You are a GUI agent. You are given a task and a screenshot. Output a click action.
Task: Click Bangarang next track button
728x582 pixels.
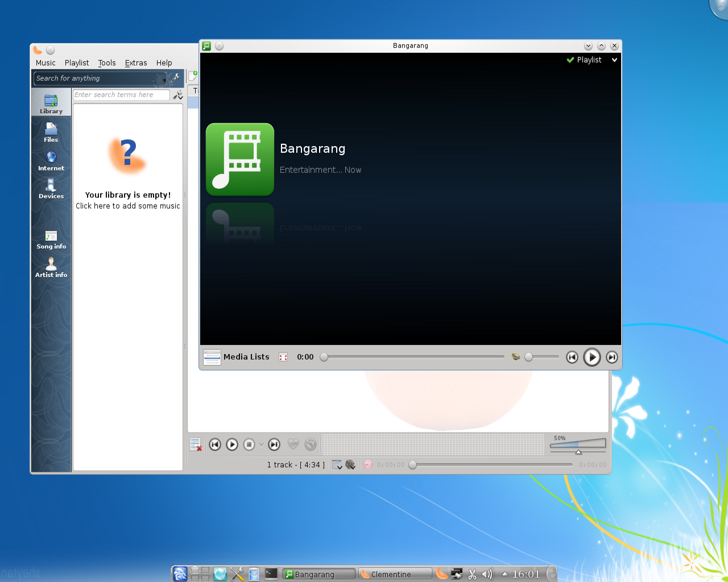pos(612,357)
